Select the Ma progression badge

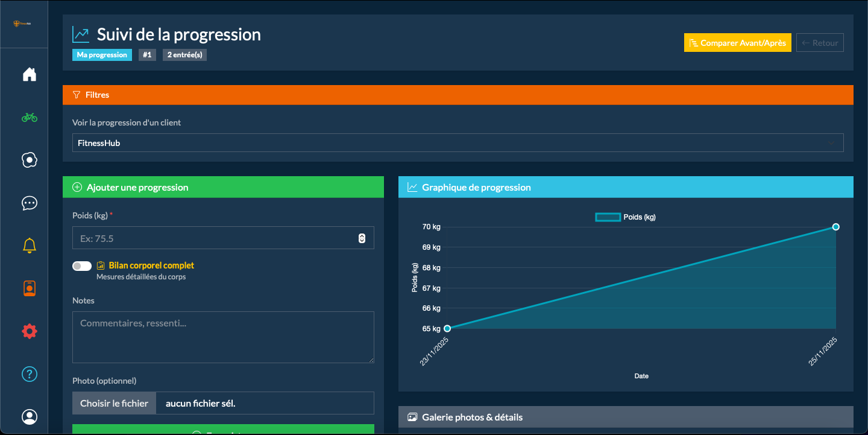(x=102, y=55)
